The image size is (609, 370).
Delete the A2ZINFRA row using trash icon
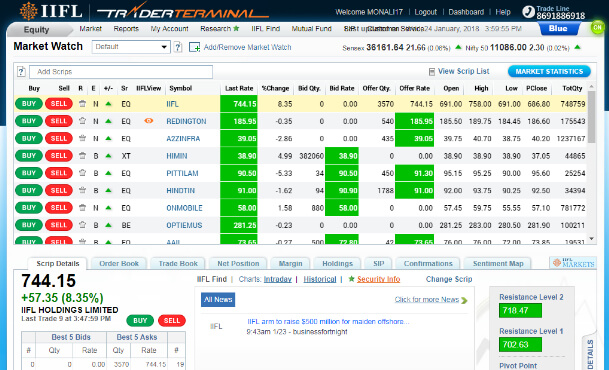[82, 138]
